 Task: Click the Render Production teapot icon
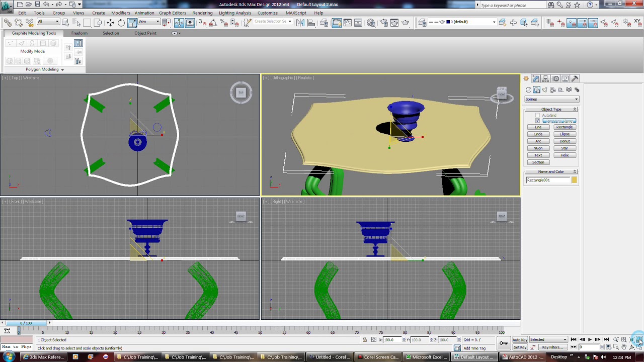[406, 23]
